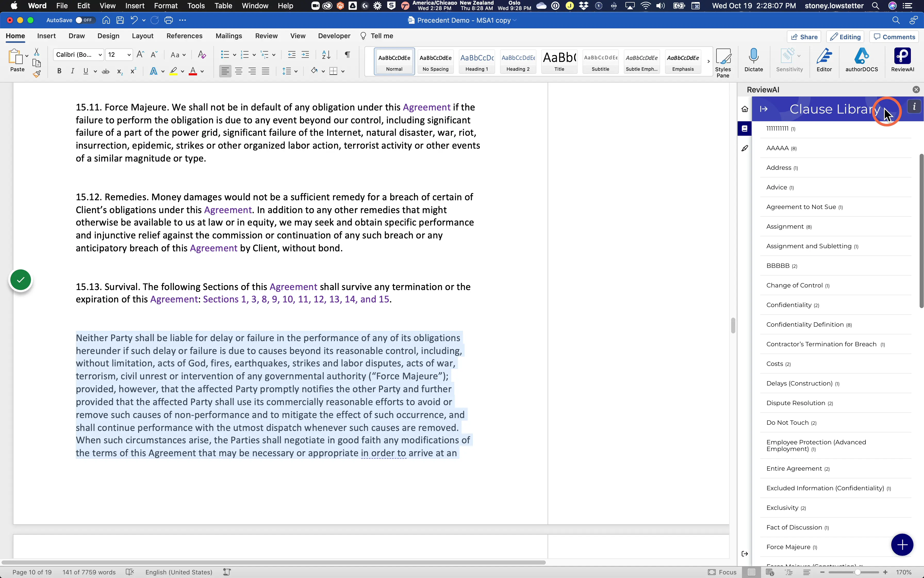Click the Clause Library info icon

click(914, 107)
